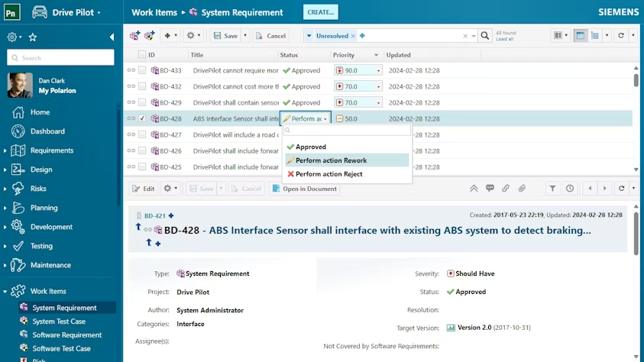This screenshot has width=644, height=362.
Task: Click Open in Document button
Action: coord(304,189)
